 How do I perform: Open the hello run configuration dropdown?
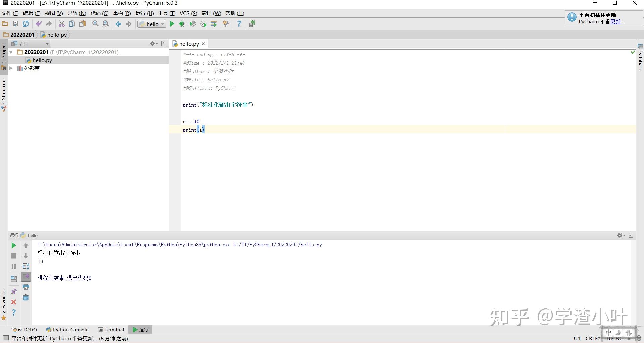click(152, 24)
